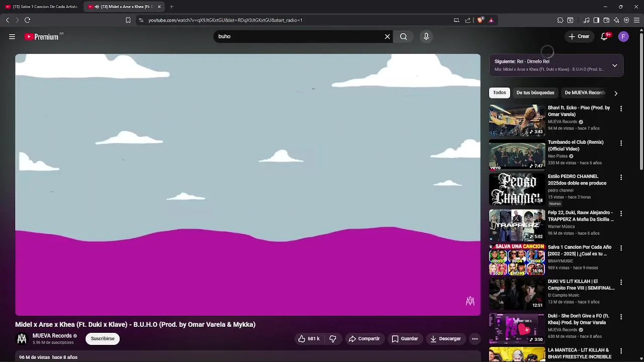Go back with browser back arrow

coord(8,20)
